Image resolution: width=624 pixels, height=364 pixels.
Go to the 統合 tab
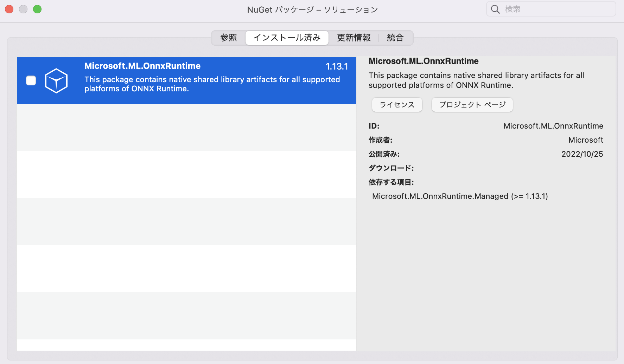pos(395,38)
